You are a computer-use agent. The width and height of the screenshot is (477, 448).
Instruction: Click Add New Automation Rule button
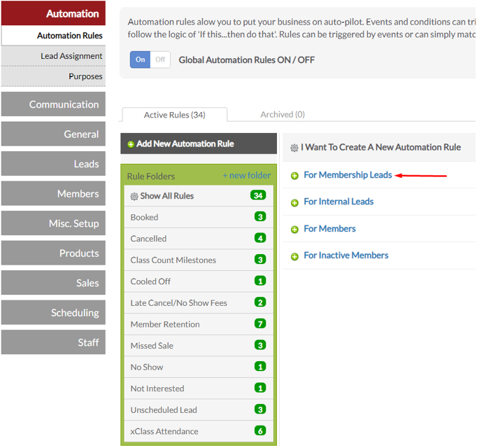(x=199, y=143)
